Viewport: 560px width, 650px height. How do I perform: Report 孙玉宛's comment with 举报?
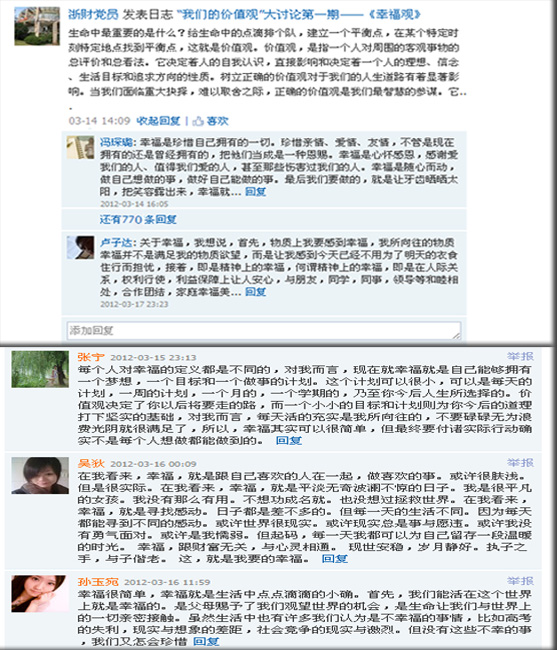pos(521,581)
